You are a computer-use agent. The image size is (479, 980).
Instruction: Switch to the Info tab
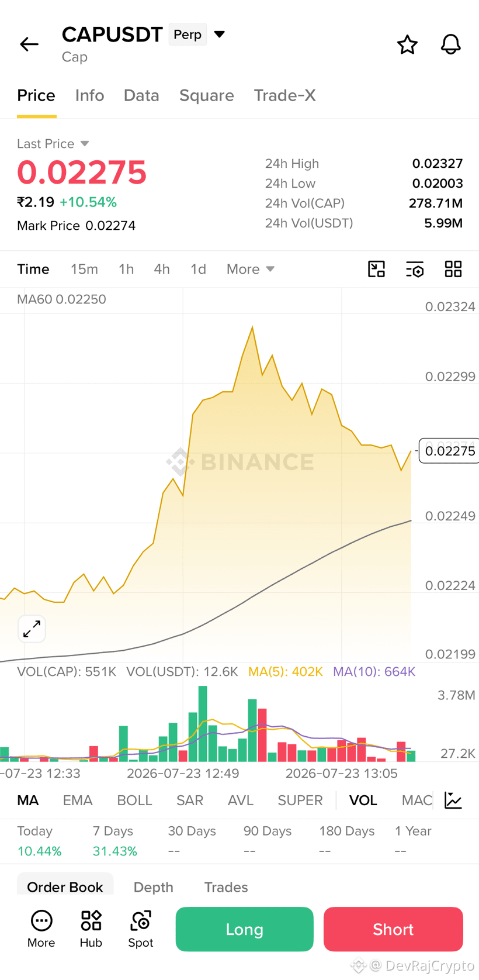coord(89,95)
